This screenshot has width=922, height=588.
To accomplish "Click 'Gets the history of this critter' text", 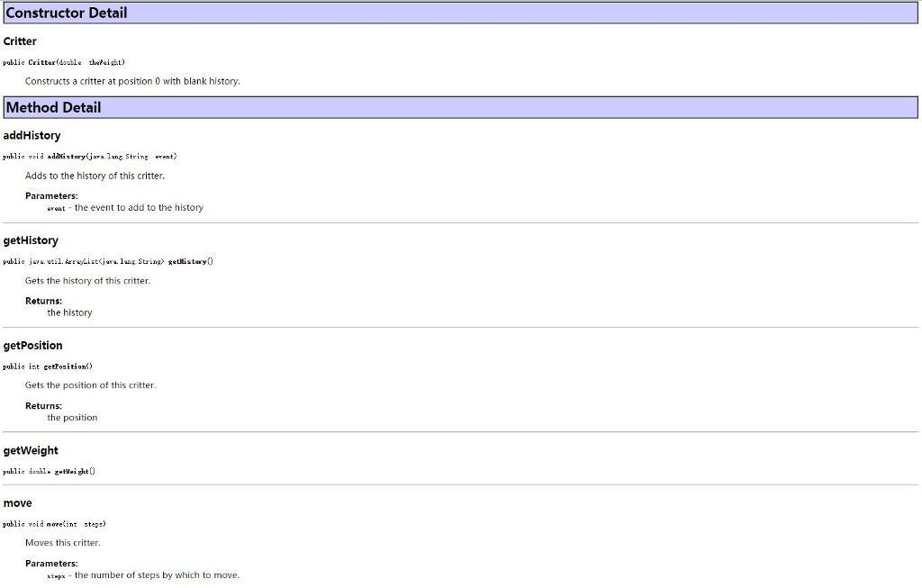I will [87, 281].
